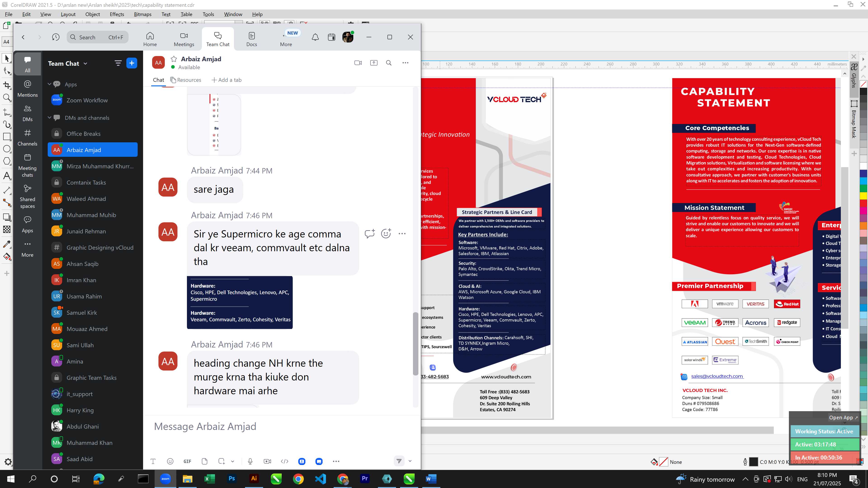
Task: Open Zoom Workflow app in sidebar
Action: pyautogui.click(x=93, y=100)
